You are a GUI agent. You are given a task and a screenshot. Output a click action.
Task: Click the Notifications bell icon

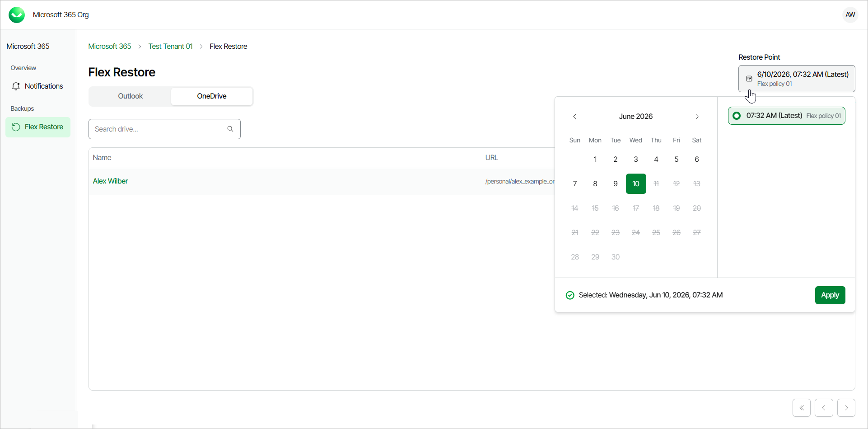tap(16, 86)
